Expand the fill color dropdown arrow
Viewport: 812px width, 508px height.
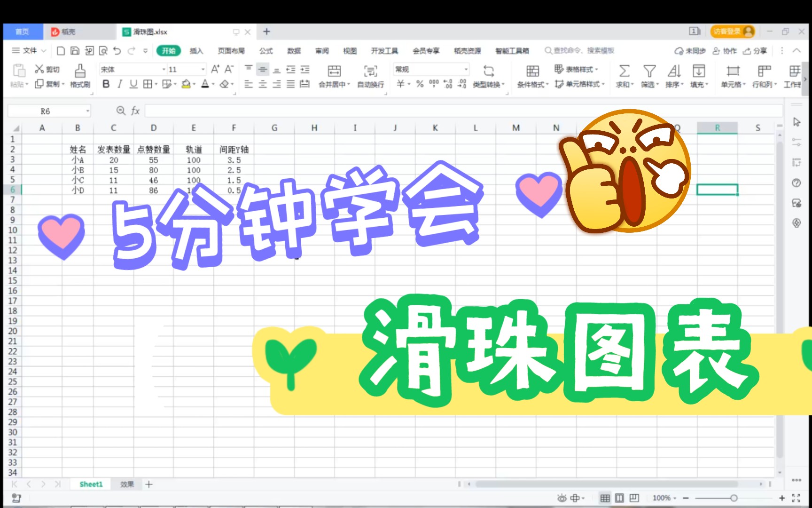click(194, 84)
